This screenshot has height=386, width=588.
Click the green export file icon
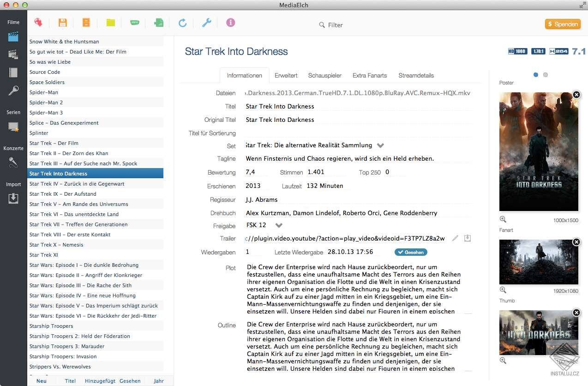(159, 22)
